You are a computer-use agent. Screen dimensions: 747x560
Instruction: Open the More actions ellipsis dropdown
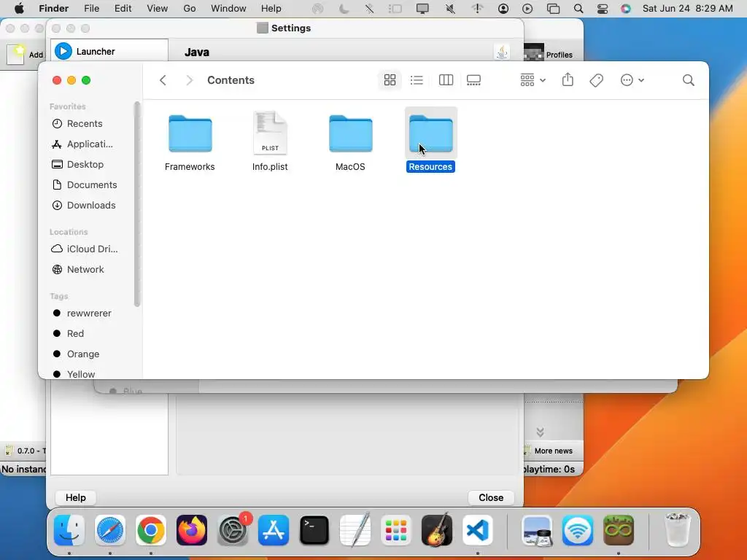point(632,80)
